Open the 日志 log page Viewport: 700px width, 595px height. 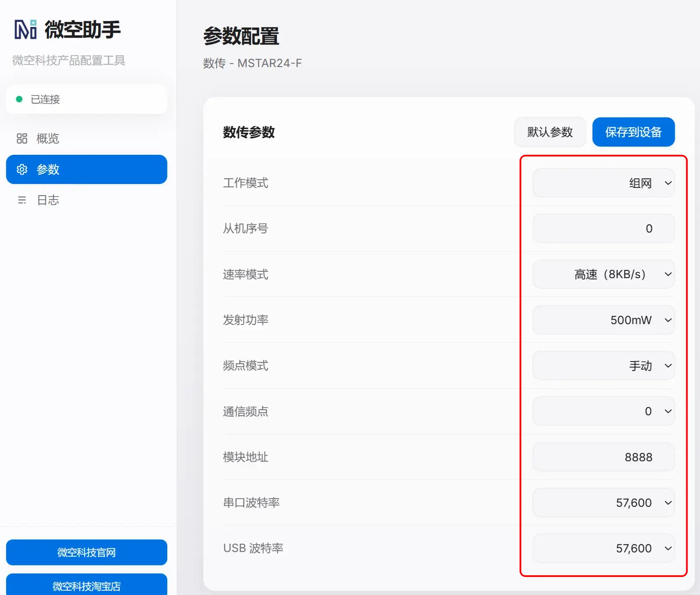point(86,200)
